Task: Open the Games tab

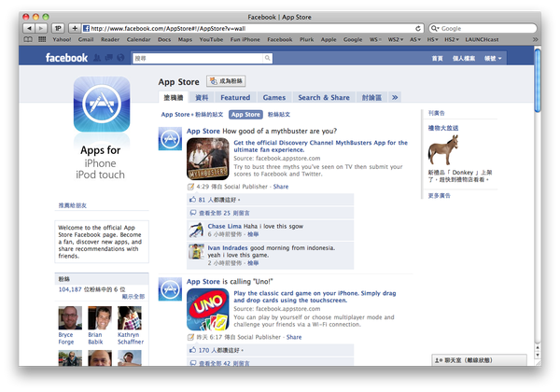Action: tap(274, 97)
